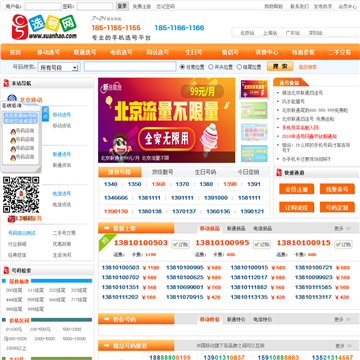The width and height of the screenshot is (360, 360).
Task: Click the QR code image in sidebar
Action: (x=21, y=195)
